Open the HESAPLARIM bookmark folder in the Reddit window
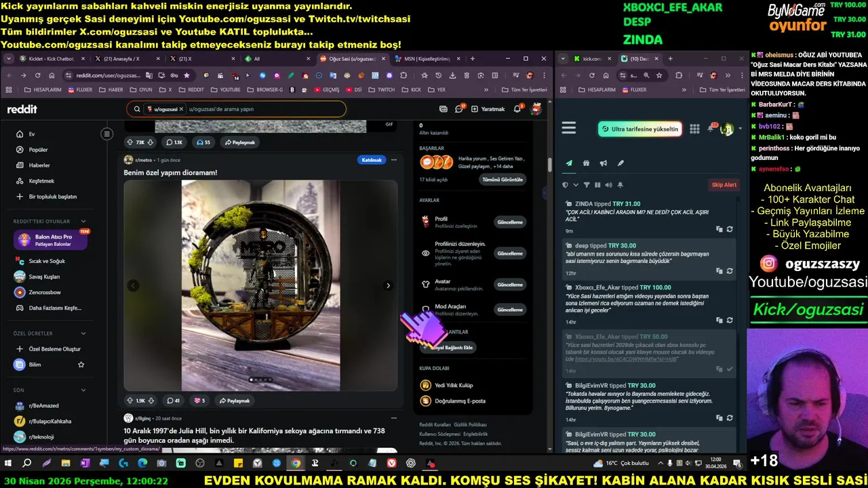The height and width of the screenshot is (488, 868). [x=43, y=89]
